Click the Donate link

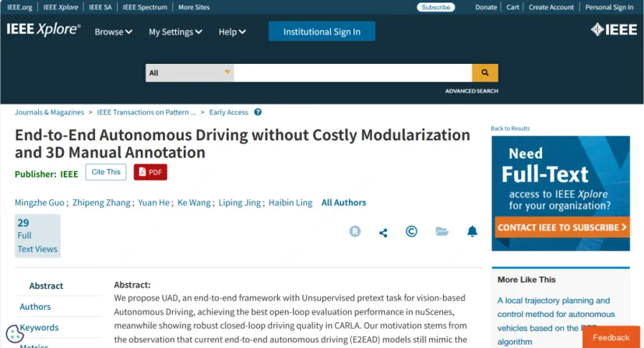[486, 7]
